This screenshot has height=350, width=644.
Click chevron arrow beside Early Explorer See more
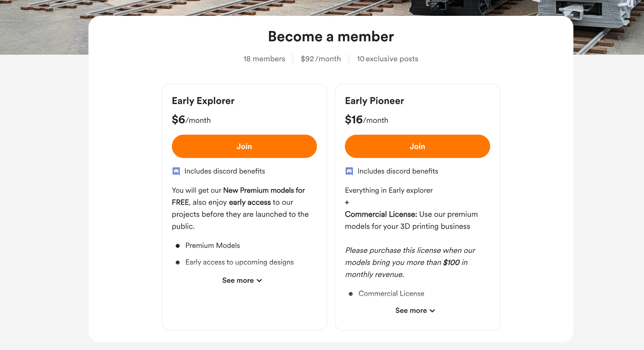pos(259,281)
